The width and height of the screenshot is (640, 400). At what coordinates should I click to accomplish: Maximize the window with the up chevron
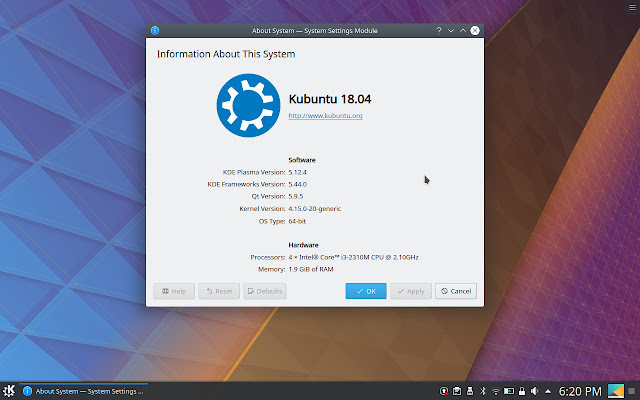[462, 30]
